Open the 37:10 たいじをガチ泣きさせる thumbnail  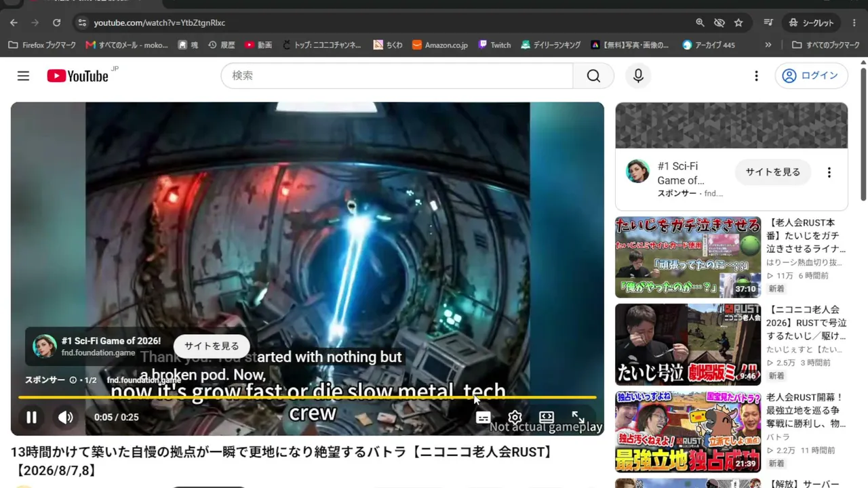coord(688,257)
